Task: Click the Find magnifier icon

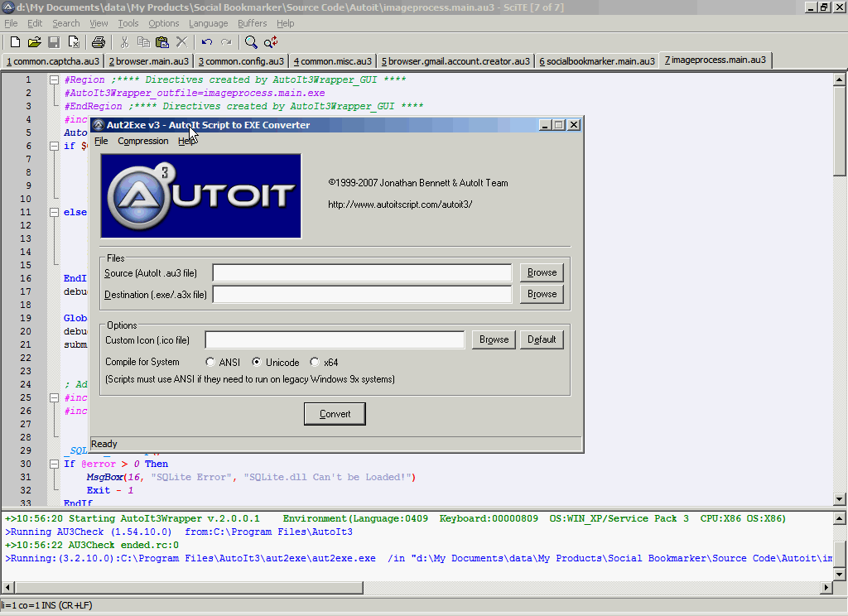Action: [x=251, y=42]
